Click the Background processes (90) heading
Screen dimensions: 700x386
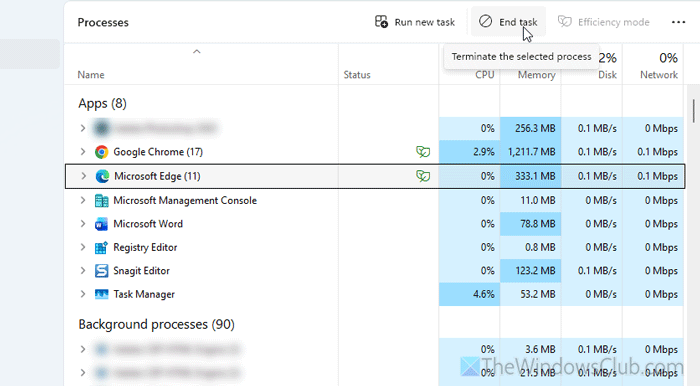coord(157,324)
